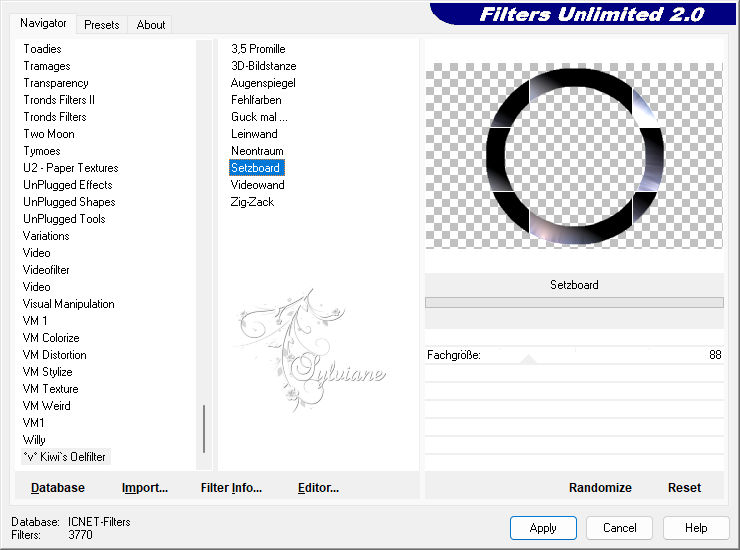740x550 pixels.
Task: Click the Import... button
Action: coord(144,488)
